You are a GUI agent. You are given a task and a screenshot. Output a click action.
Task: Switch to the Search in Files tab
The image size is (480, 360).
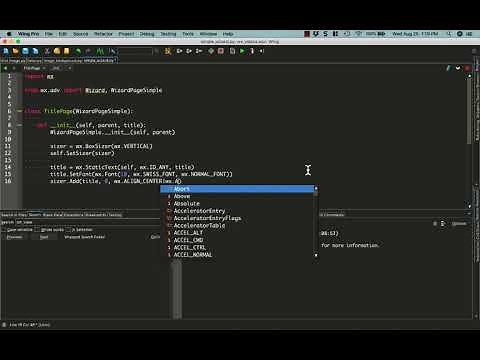[14, 215]
